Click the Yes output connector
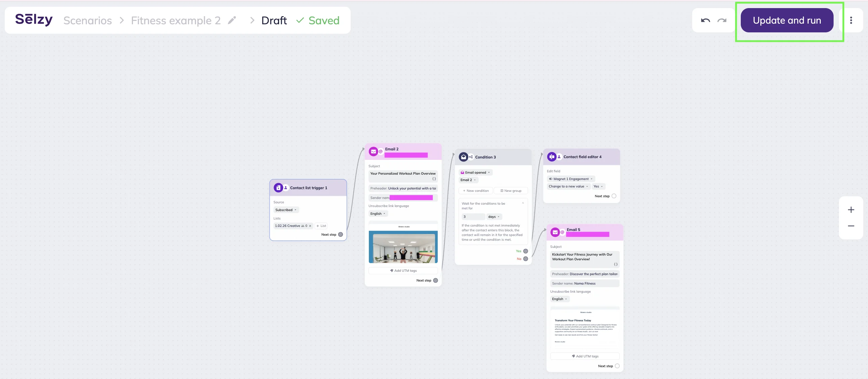868x379 pixels. click(x=525, y=251)
